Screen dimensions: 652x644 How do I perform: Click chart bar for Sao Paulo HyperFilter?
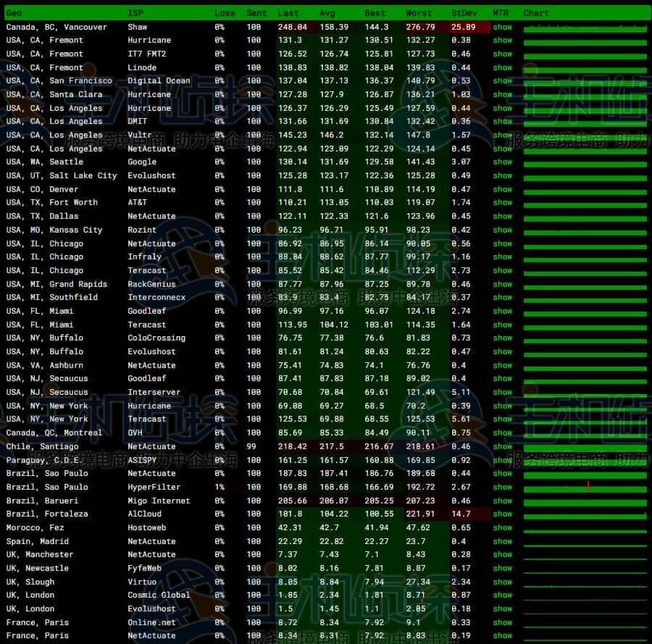585,488
